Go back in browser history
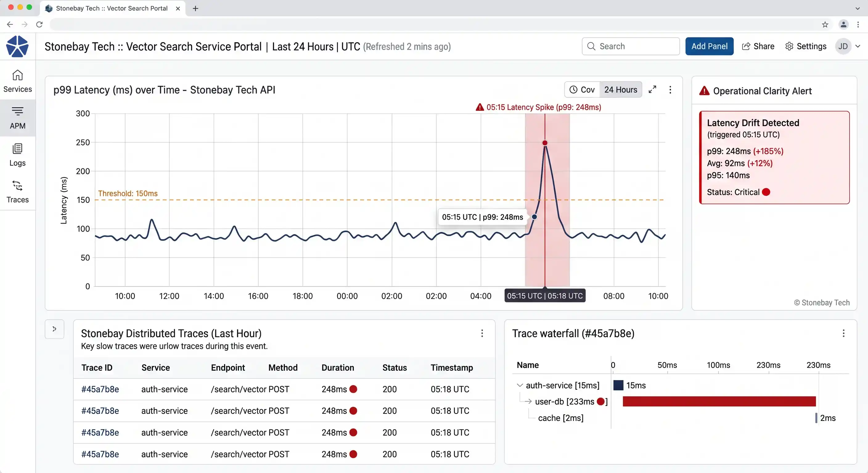Viewport: 868px width, 473px height. [x=10, y=24]
